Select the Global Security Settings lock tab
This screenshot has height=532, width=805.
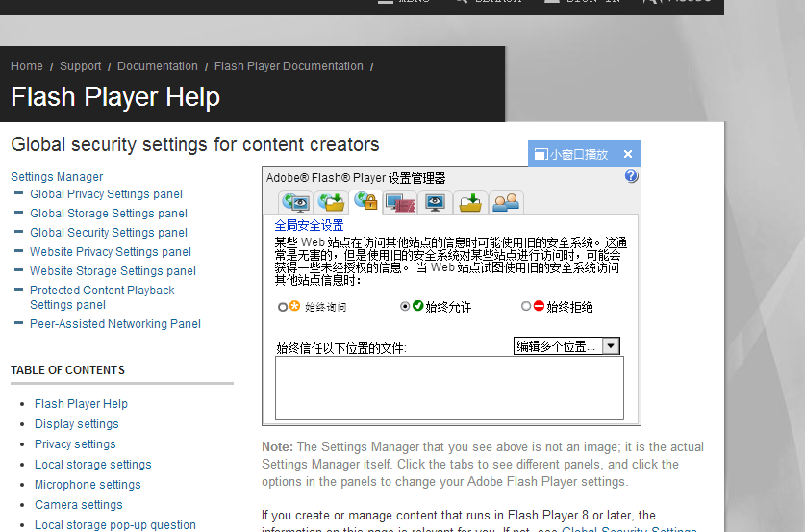(x=365, y=201)
